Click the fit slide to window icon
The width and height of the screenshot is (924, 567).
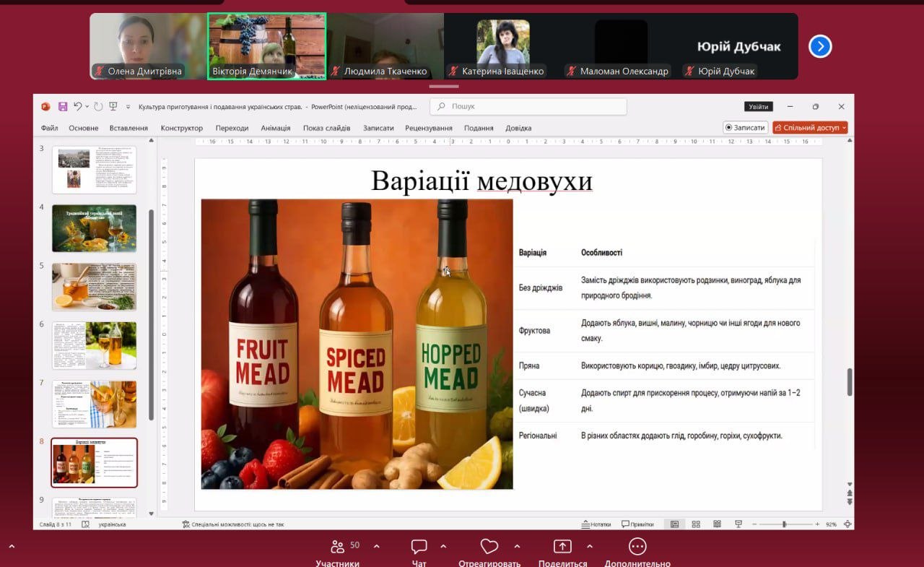pyautogui.click(x=847, y=524)
